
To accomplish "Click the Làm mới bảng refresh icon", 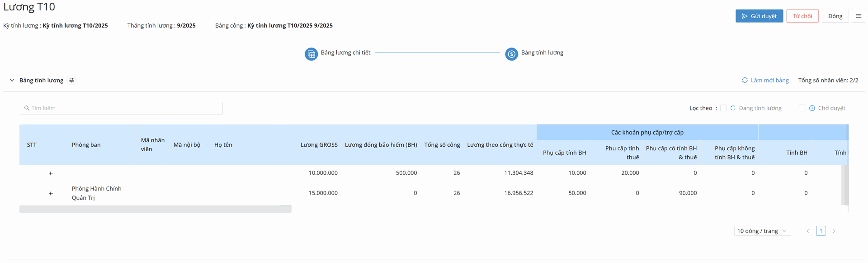I will [x=745, y=80].
